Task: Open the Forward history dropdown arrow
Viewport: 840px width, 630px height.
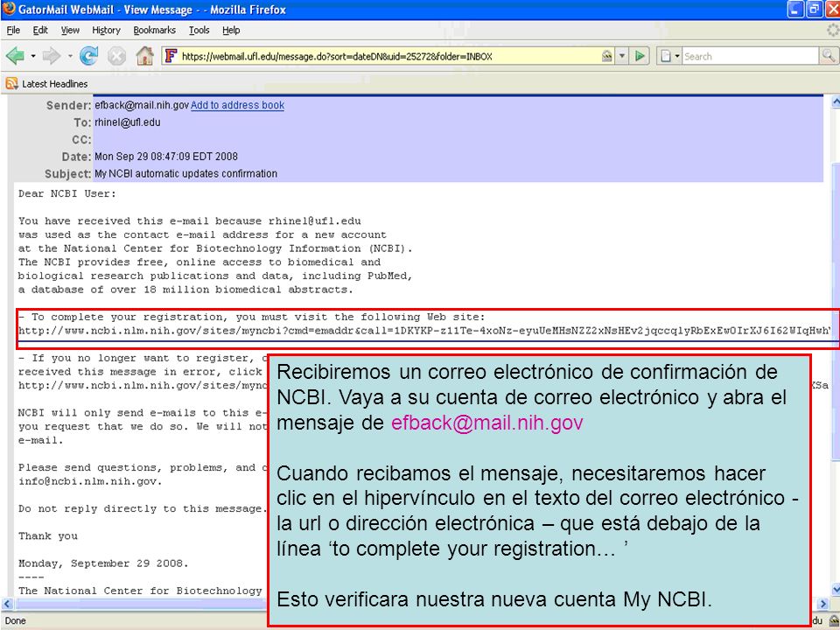Action: (70, 56)
